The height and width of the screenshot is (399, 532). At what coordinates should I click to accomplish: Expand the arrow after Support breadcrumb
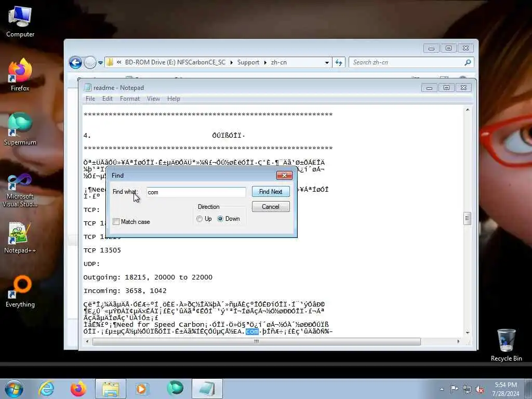265,62
